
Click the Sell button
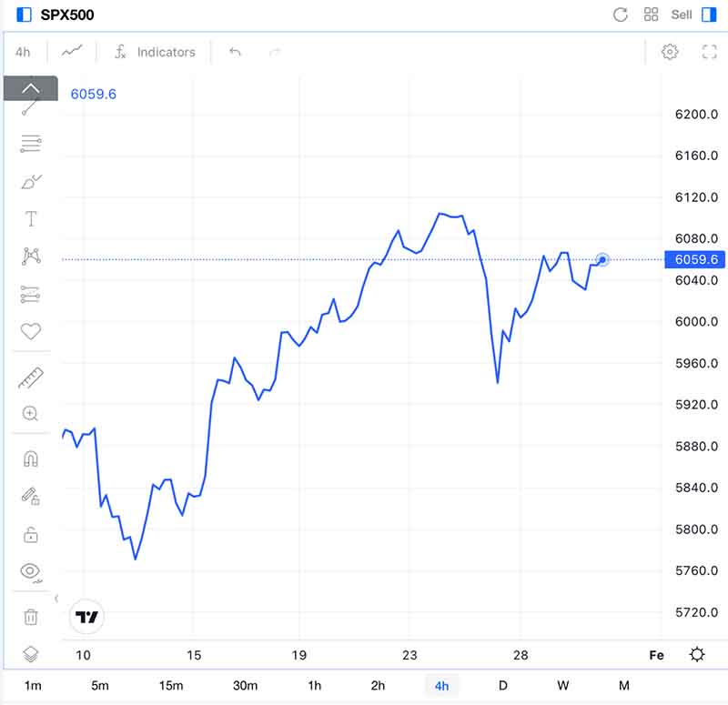click(682, 15)
